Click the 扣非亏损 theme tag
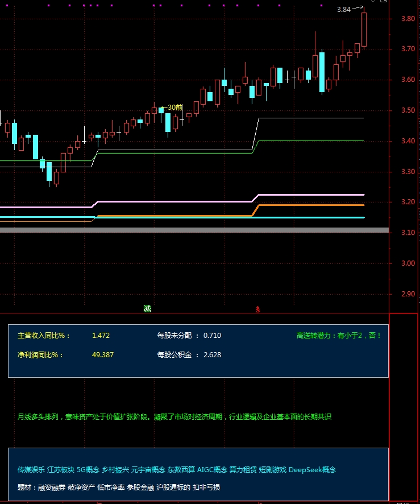 [x=206, y=488]
